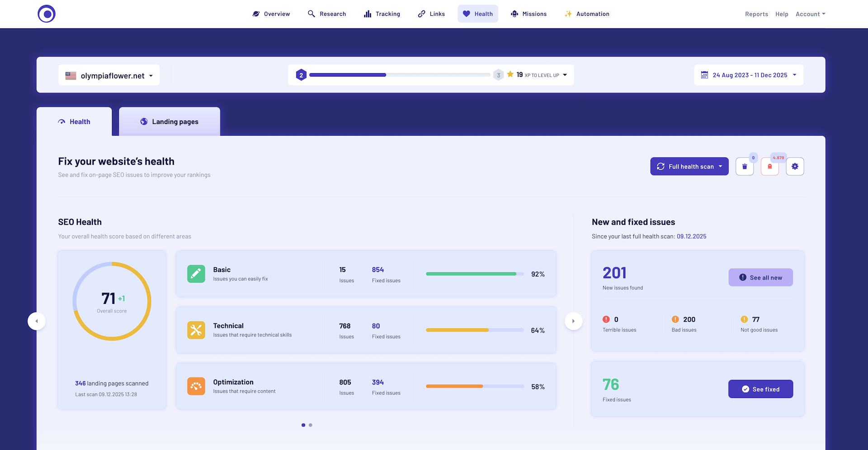Select the second carousel page dot
This screenshot has height=450, width=868.
click(x=311, y=425)
